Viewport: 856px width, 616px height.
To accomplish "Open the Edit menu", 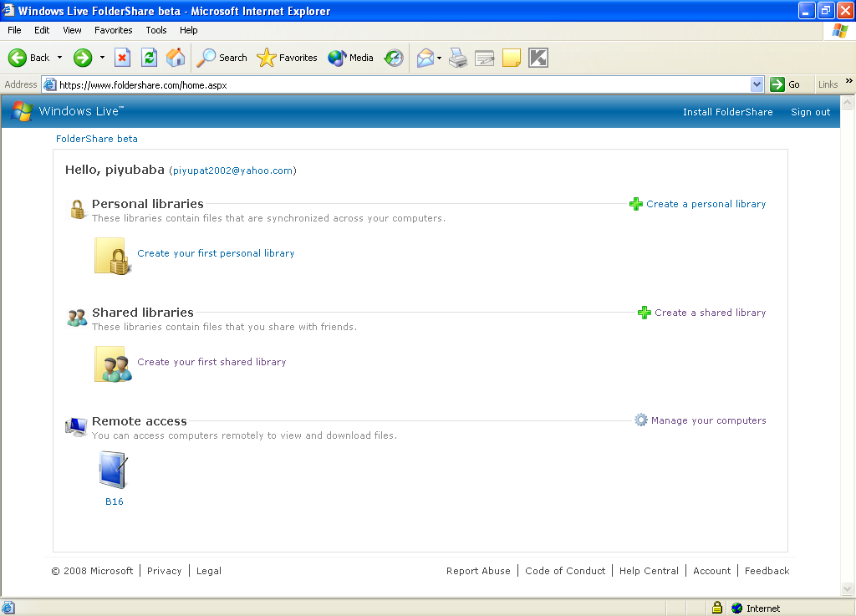I will (42, 30).
